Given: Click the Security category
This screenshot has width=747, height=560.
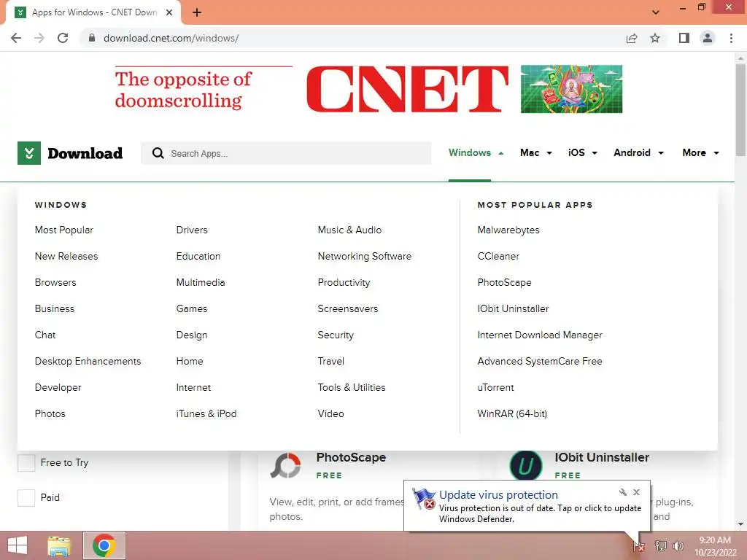Looking at the screenshot, I should [336, 335].
